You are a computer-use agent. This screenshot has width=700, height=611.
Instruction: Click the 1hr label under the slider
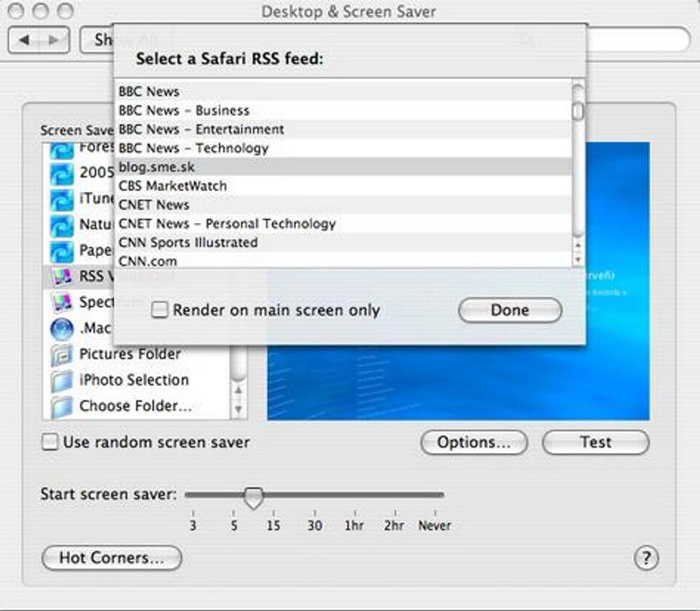[354, 525]
